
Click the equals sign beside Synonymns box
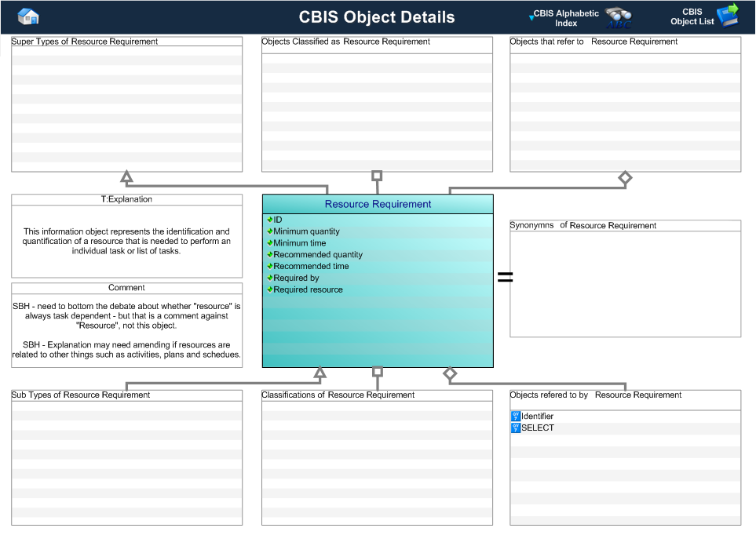[x=505, y=277]
